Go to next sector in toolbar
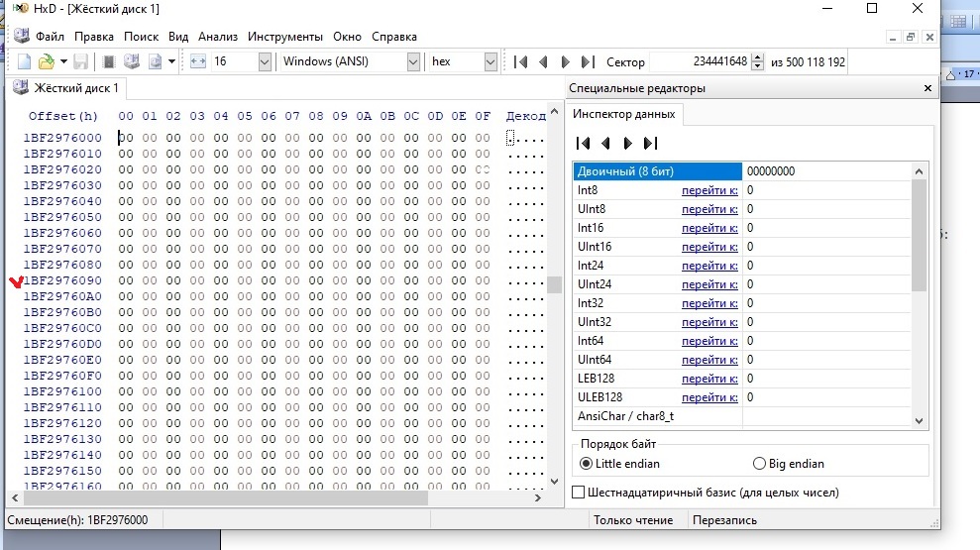 click(565, 61)
